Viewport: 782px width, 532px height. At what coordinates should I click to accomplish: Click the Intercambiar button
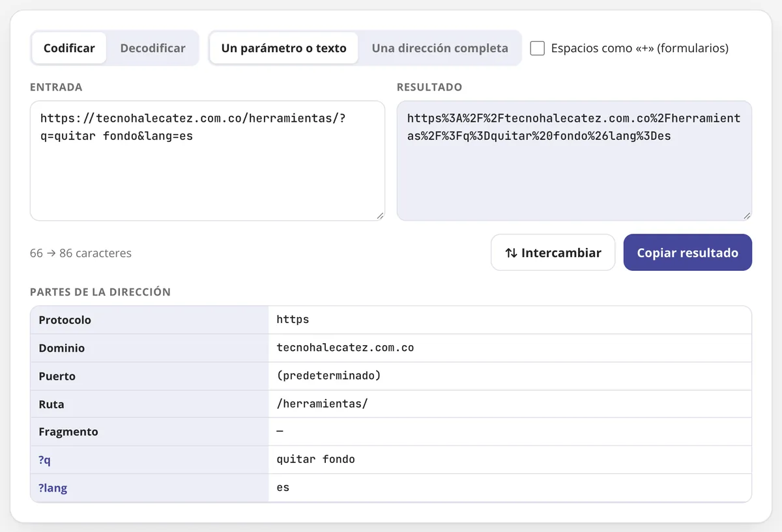point(553,253)
